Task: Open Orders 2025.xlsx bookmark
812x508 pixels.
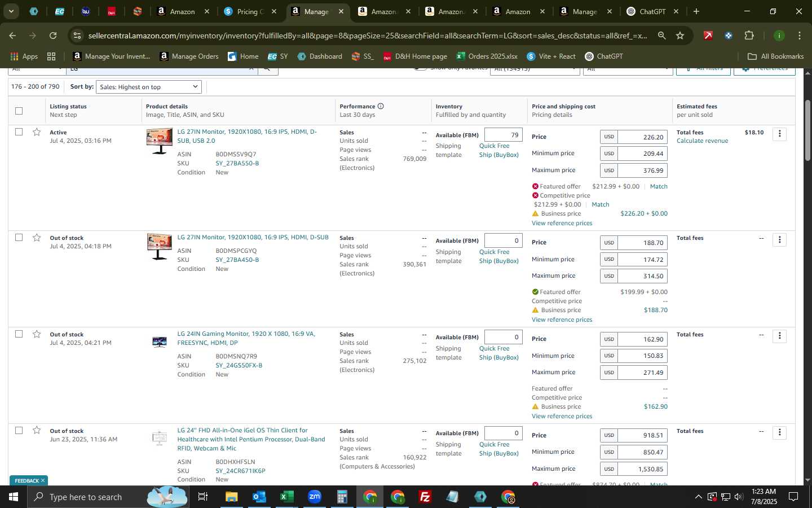Action: click(487, 56)
